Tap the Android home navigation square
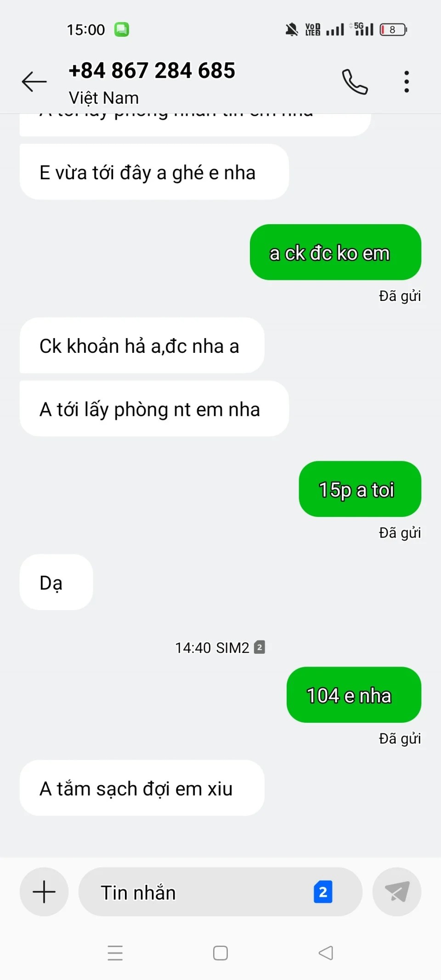 pos(220,952)
